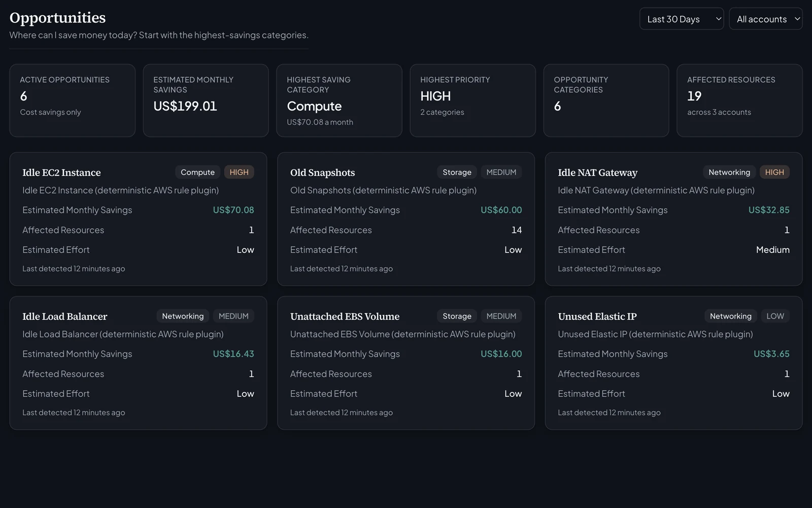Select the Active Opportunities summary card
Image resolution: width=812 pixels, height=508 pixels.
[72, 100]
